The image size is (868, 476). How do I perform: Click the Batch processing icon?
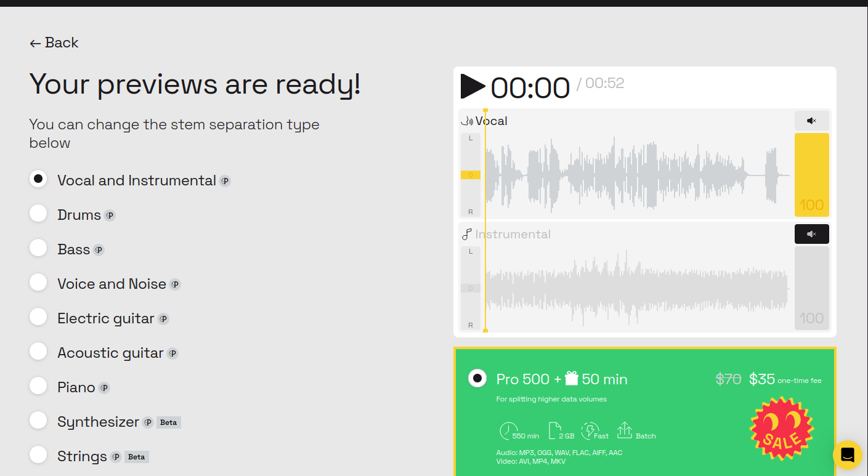(625, 430)
